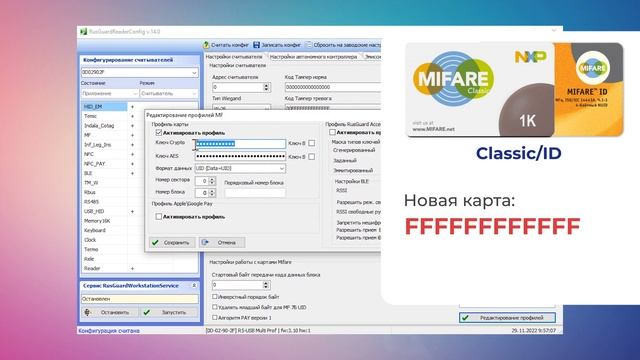
Task: Click the Номер сектора spinner arrows
Action: coord(212,181)
